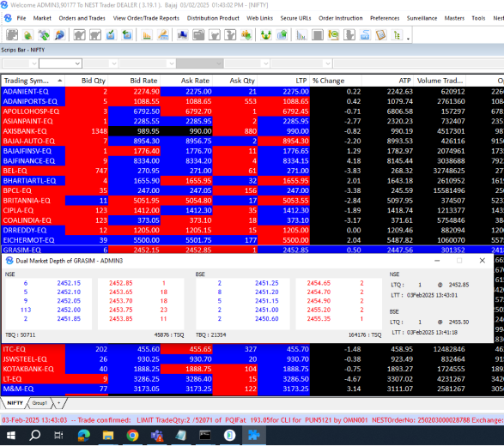Click the green double down arrows icon
The image size is (504, 446).
[266, 34]
